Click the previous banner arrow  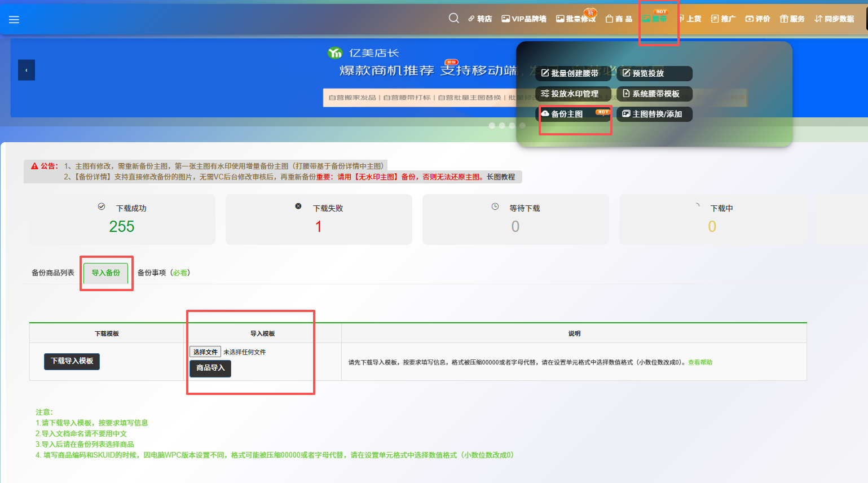tap(27, 71)
